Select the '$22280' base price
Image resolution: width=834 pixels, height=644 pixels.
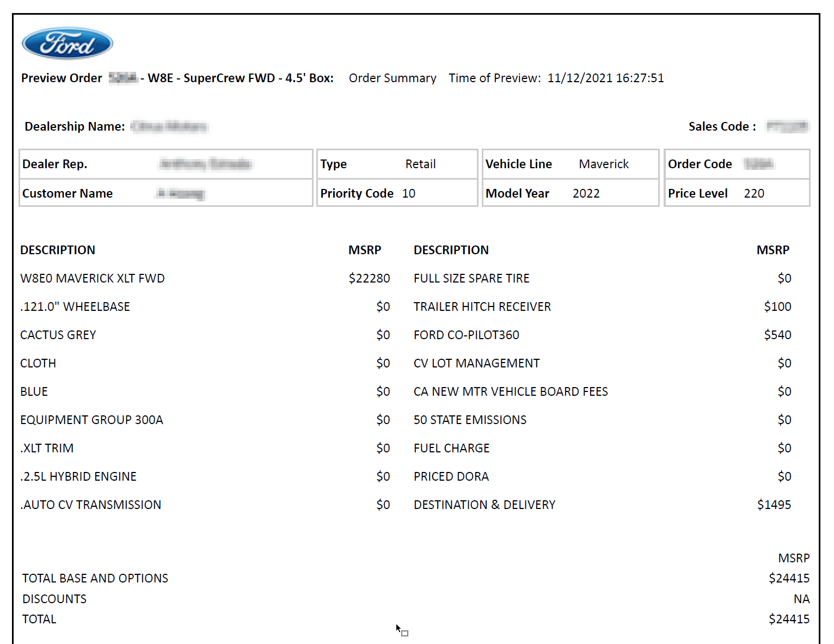[x=369, y=279]
